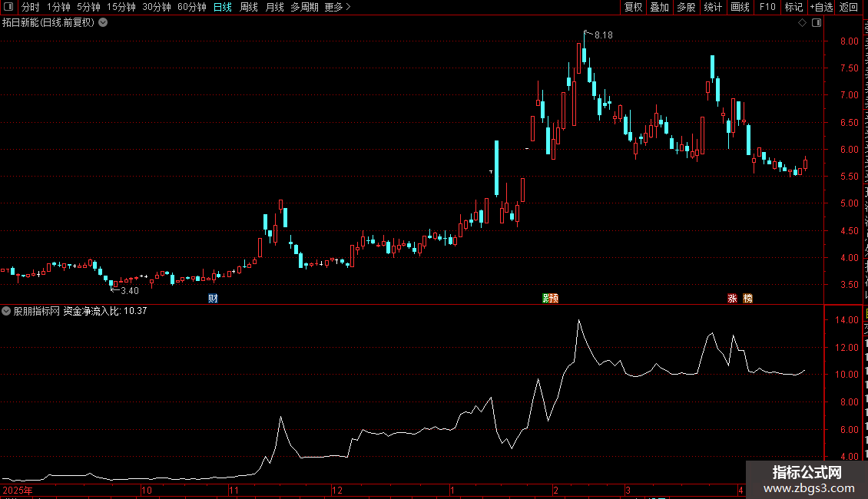Expand the 更多 periods menu
Screen dimensions: 868x499
point(337,7)
